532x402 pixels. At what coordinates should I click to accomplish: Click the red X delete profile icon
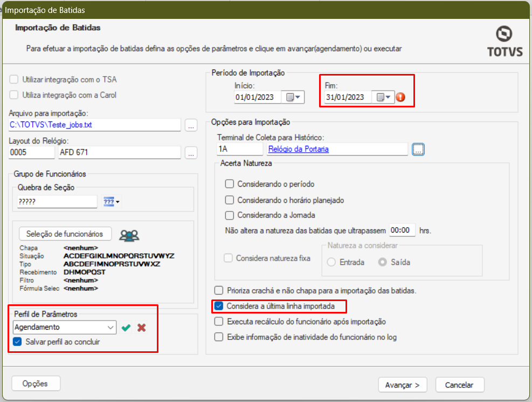[x=141, y=328]
